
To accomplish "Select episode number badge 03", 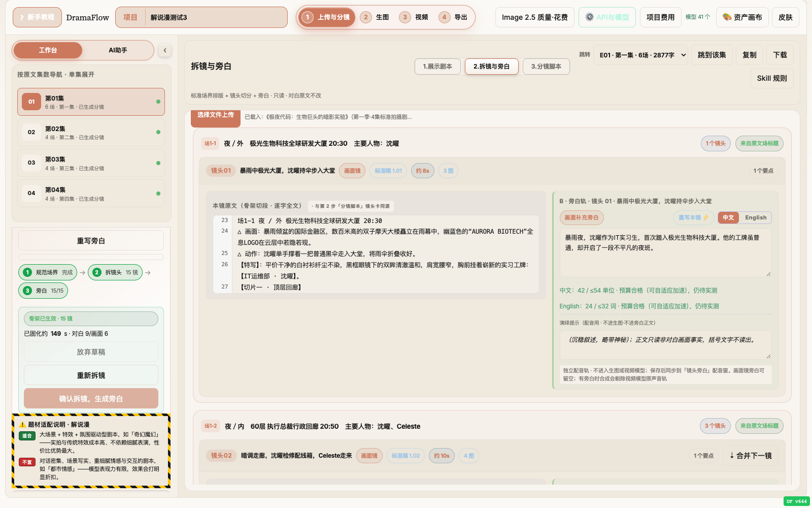I will coord(31,163).
